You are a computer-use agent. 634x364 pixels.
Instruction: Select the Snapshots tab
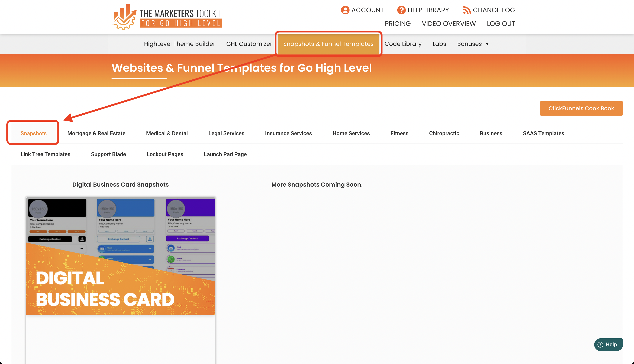(34, 133)
